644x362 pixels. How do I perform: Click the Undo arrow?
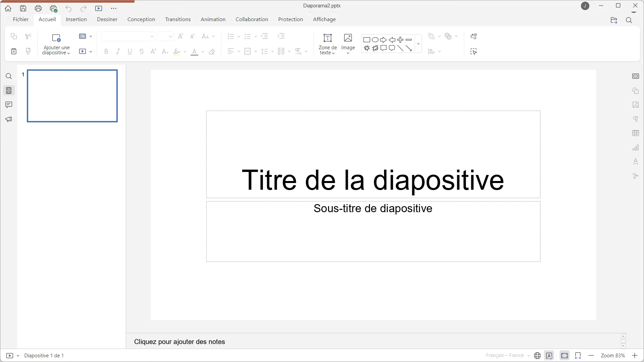pos(68,8)
